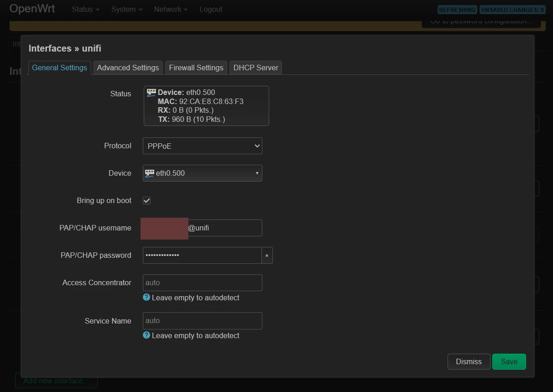Dismiss the interface dialog
553x392 pixels.
click(x=469, y=361)
